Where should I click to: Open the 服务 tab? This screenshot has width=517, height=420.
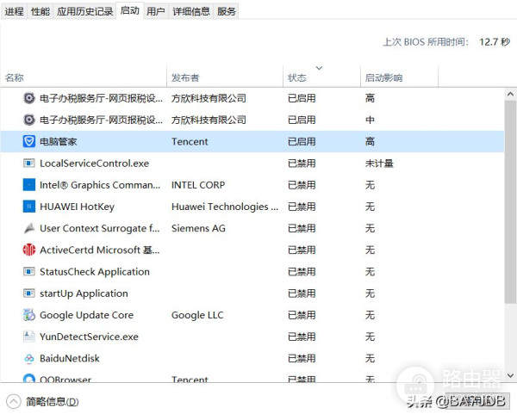226,11
